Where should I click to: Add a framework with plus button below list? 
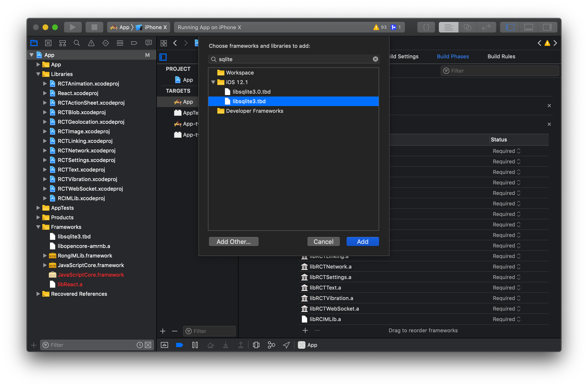click(305, 330)
